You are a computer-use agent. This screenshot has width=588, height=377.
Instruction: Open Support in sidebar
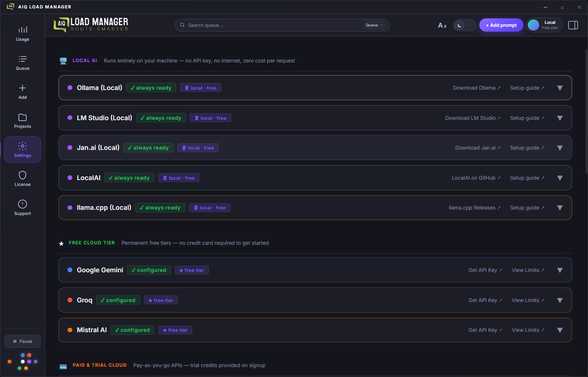tap(22, 208)
